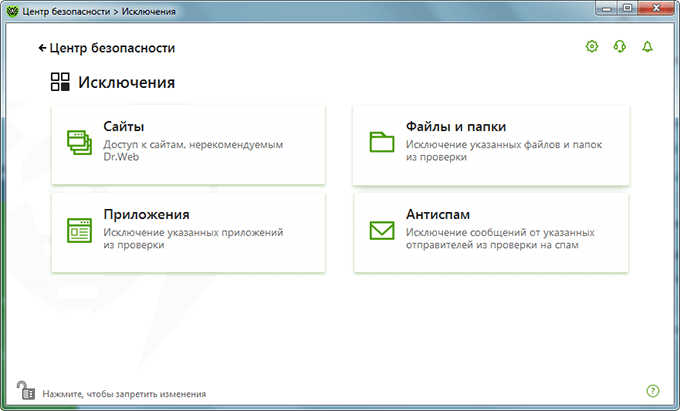
Task: Open the Приложения exclusions card
Action: (188, 233)
